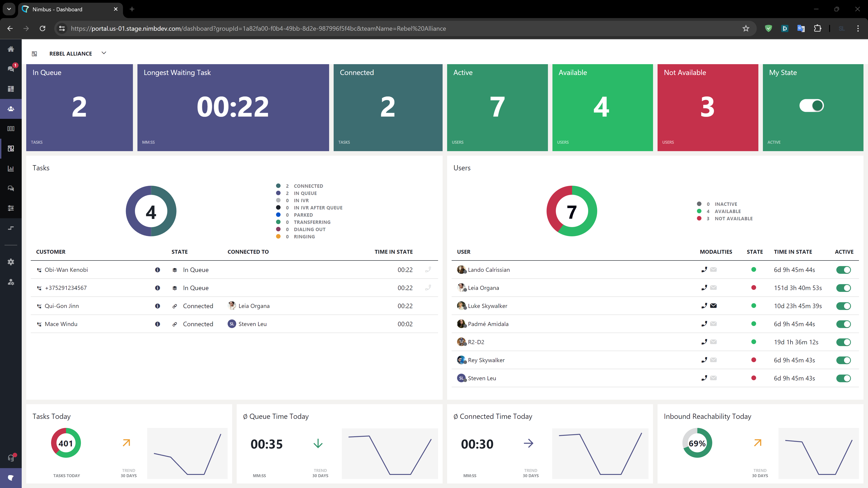Click the phone modality icon for Luke Skywalker
The image size is (868, 488).
704,306
